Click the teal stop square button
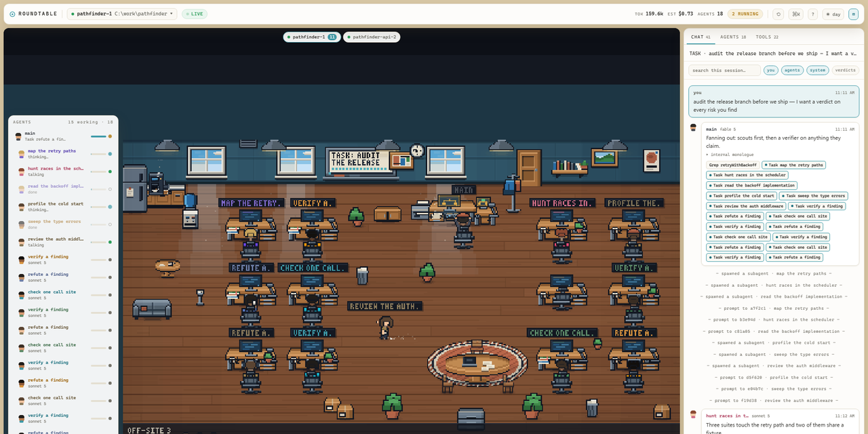Viewport: 868px width, 434px height. click(853, 14)
